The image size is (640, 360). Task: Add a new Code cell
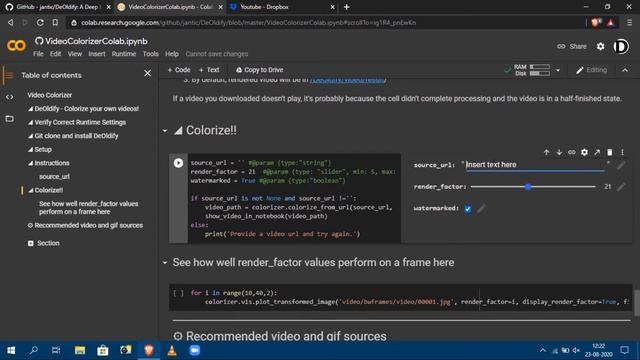tap(179, 70)
